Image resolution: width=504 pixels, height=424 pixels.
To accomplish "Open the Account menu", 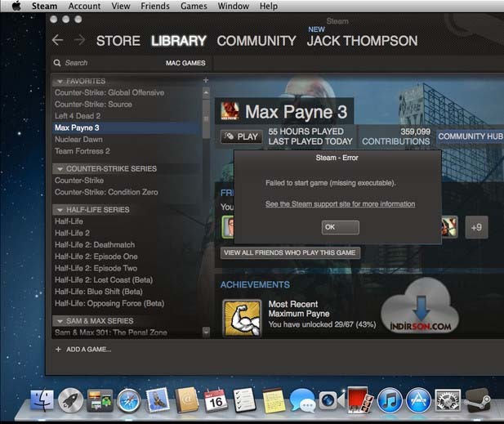I will click(84, 6).
